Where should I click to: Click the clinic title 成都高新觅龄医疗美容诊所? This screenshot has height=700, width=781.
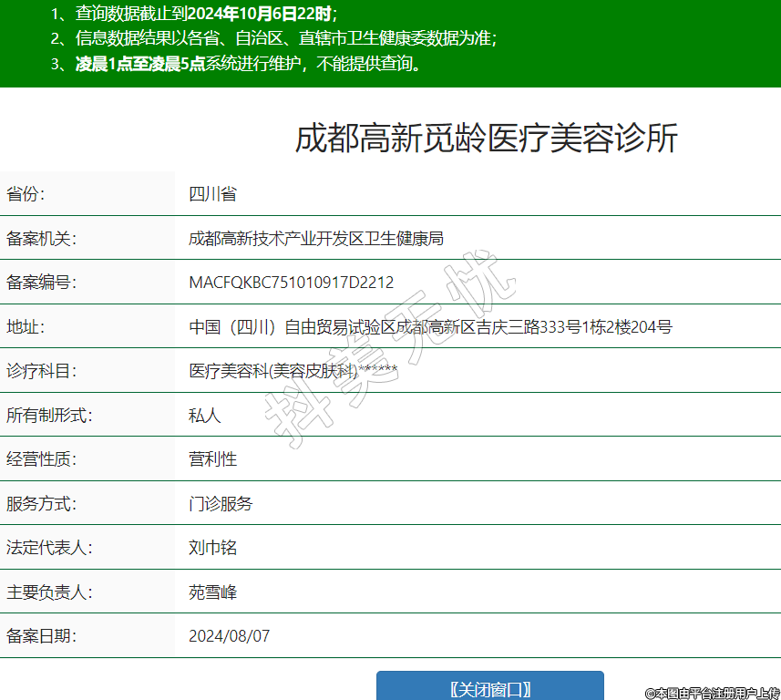tap(486, 139)
